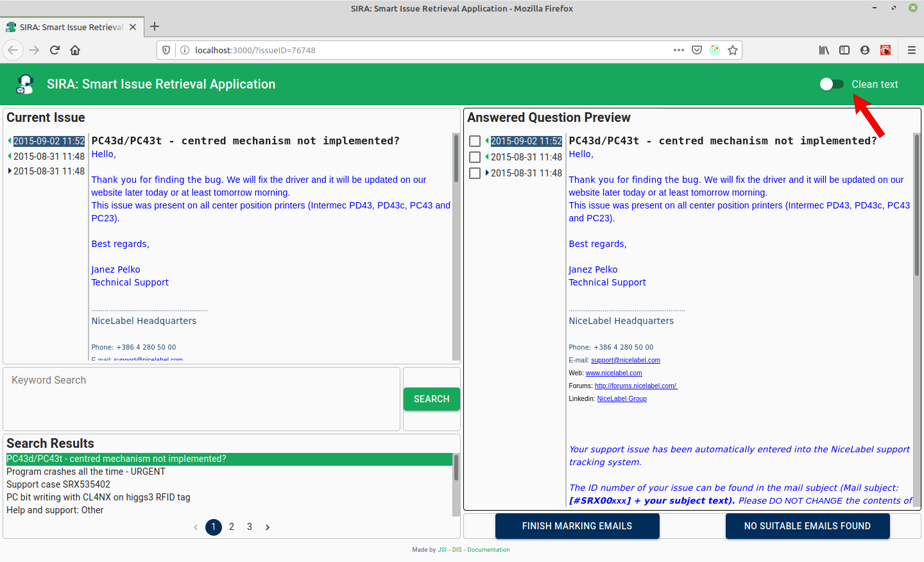Enable the Clean text toggle
Viewport: 924px width, 562px height.
pyautogui.click(x=832, y=84)
